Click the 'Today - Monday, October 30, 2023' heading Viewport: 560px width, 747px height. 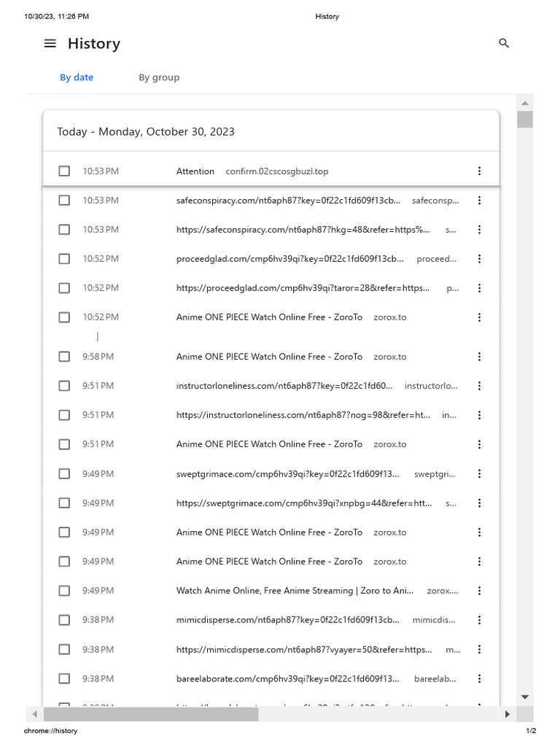coord(146,131)
